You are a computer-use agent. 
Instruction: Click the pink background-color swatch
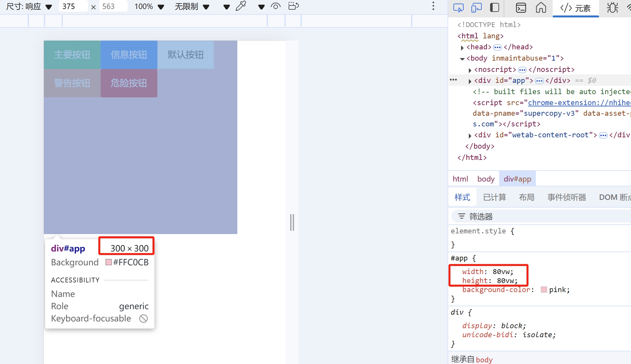point(544,290)
